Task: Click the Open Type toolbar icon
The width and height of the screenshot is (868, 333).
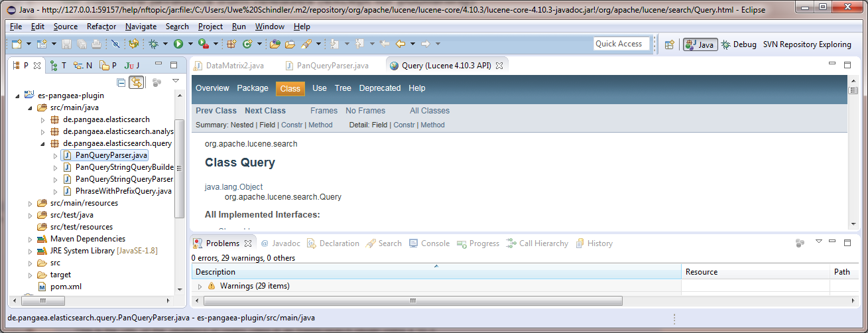Action: [275, 44]
